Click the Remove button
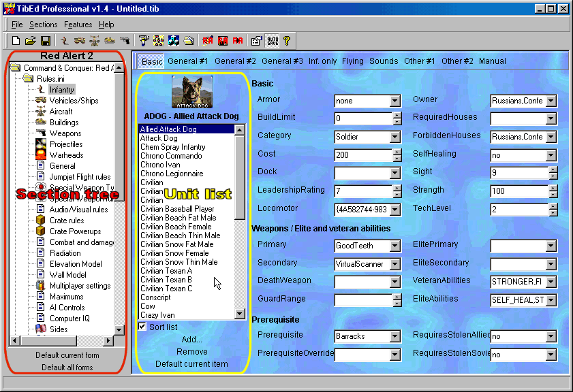This screenshot has height=392, width=573. (x=192, y=351)
